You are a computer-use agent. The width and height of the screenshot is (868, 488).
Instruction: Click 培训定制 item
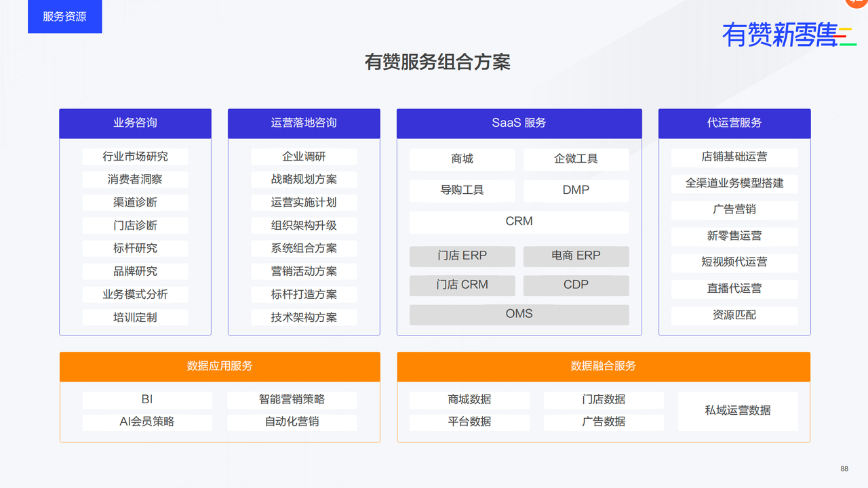click(x=135, y=318)
